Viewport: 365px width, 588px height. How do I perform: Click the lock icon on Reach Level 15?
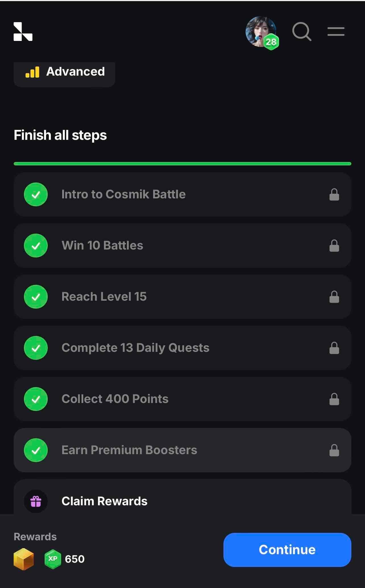[x=334, y=297]
